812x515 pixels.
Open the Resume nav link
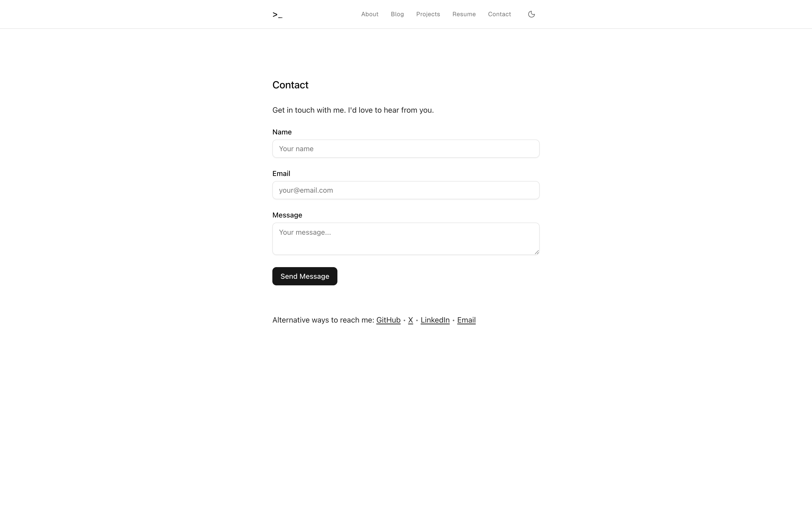click(464, 14)
